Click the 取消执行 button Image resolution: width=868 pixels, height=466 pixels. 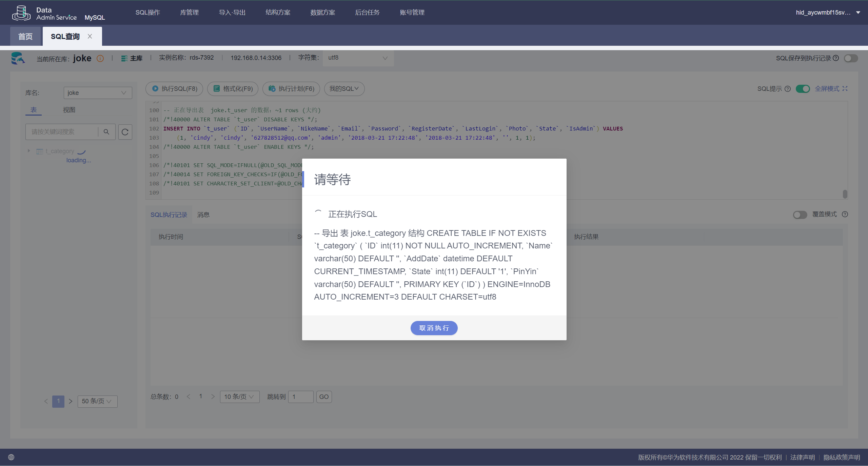point(434,328)
